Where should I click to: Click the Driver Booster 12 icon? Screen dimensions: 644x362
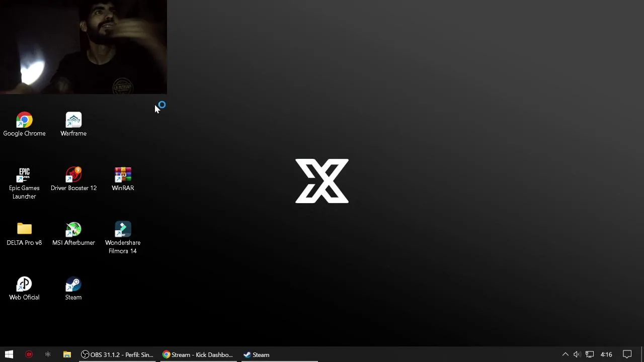[73, 179]
